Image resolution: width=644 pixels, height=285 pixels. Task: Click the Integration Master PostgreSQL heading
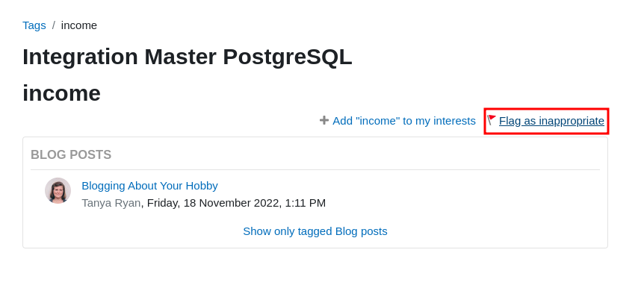point(188,57)
